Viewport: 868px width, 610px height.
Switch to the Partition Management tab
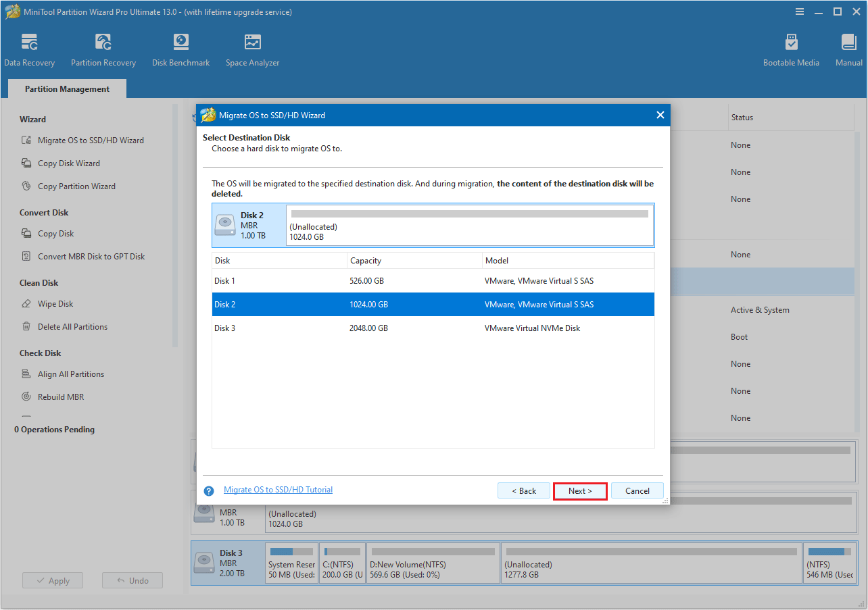click(66, 88)
